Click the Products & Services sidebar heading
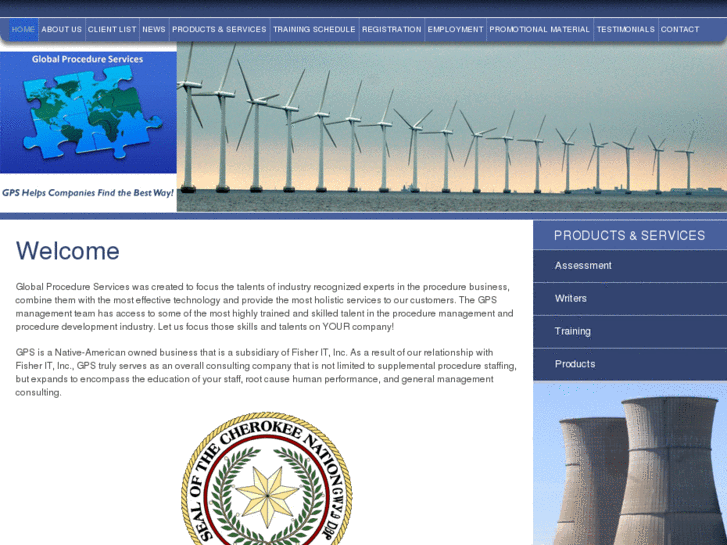 [x=630, y=236]
